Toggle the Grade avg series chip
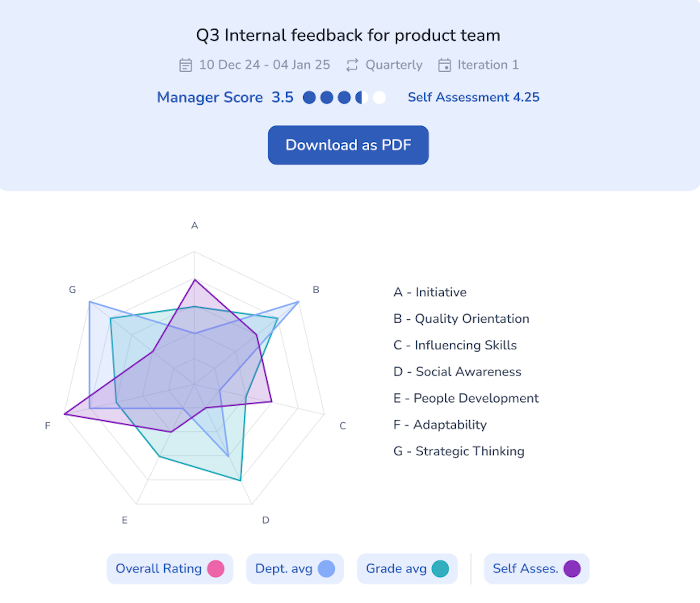Image resolution: width=700 pixels, height=603 pixels. [x=407, y=569]
